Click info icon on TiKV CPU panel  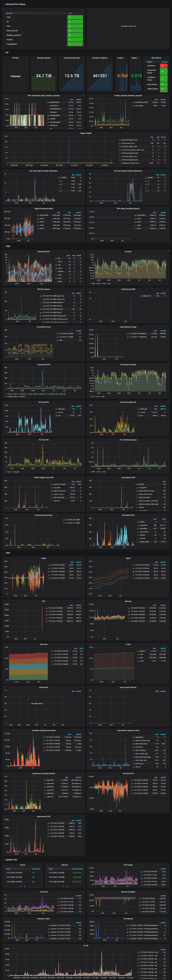click(84, 600)
